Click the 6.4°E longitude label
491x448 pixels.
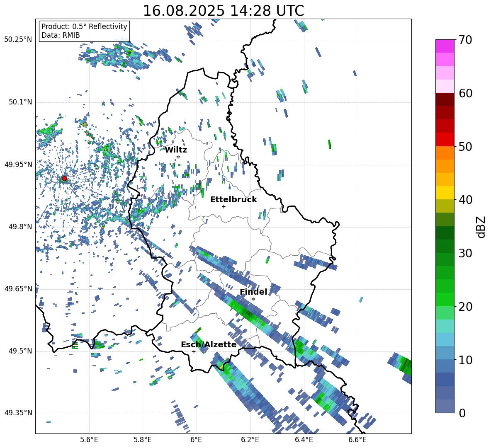tap(304, 440)
